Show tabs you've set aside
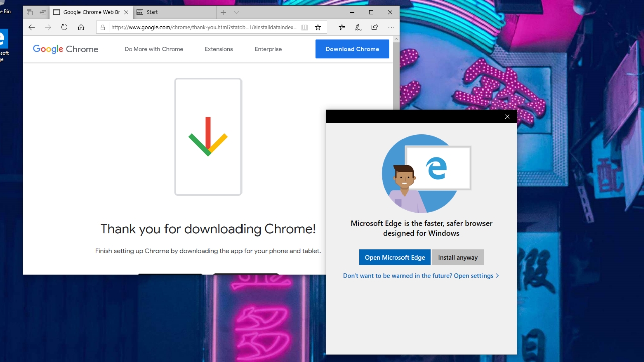Screen dimensions: 644x362 click(x=30, y=12)
